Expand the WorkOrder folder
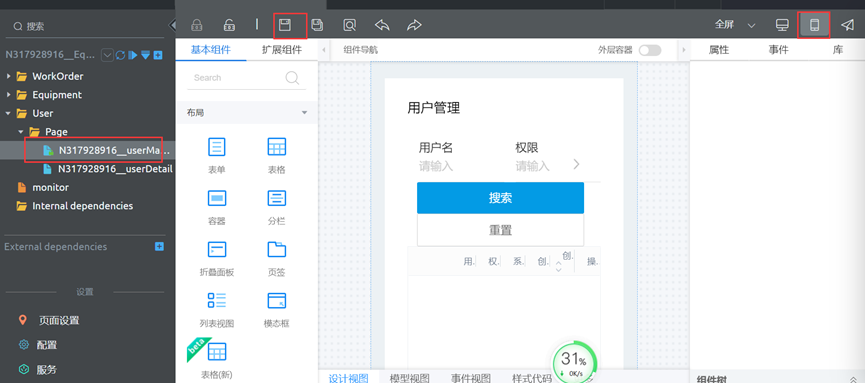The height and width of the screenshot is (383, 865). 8,76
